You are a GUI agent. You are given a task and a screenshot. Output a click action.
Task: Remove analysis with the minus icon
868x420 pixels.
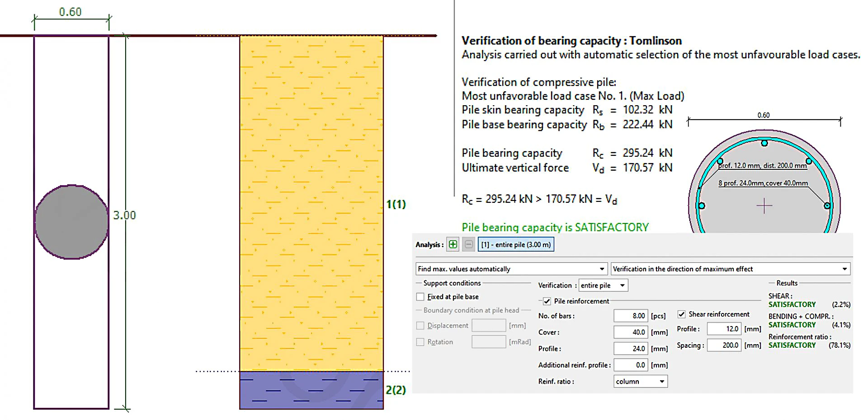469,244
